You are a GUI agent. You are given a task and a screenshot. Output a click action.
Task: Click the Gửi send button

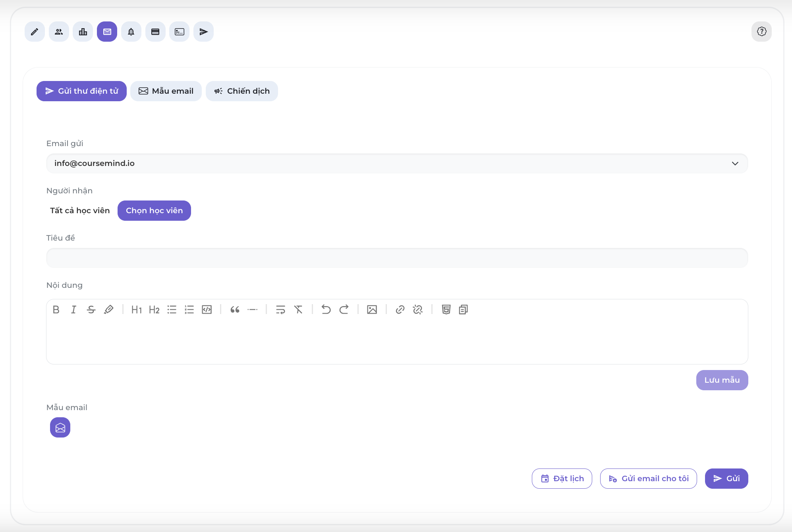point(726,479)
